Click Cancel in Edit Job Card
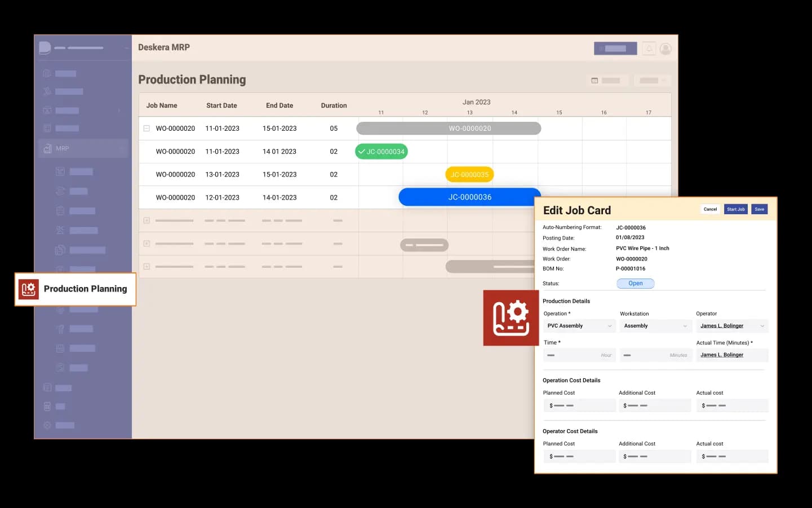 point(710,209)
